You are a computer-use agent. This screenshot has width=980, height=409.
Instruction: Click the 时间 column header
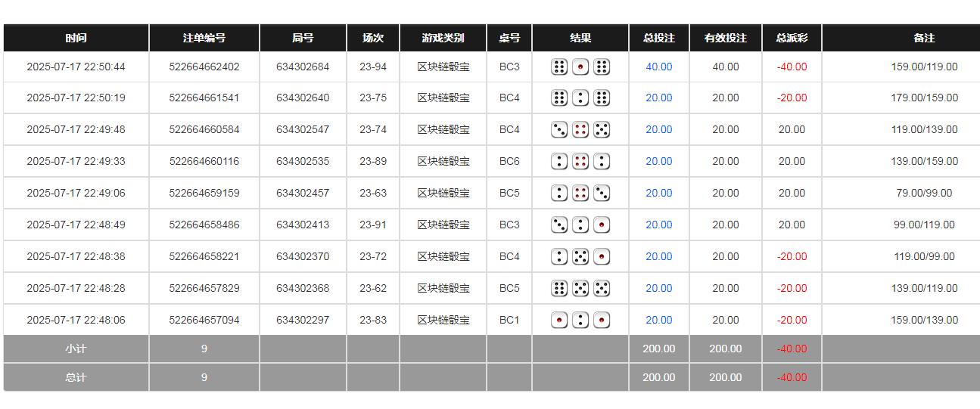(76, 38)
